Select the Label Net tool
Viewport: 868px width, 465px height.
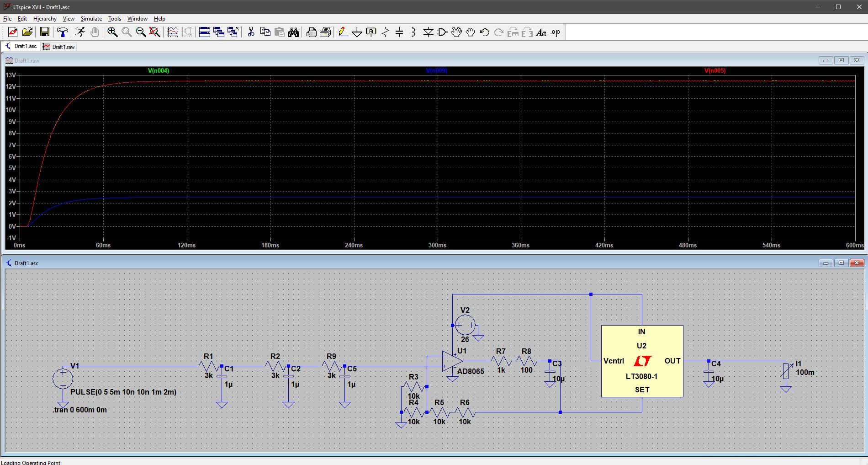coord(371,32)
